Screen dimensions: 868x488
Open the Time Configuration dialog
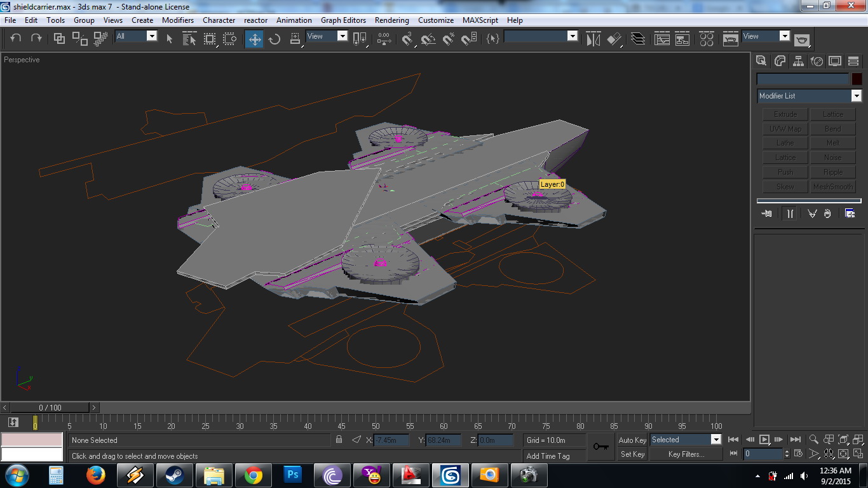799,454
